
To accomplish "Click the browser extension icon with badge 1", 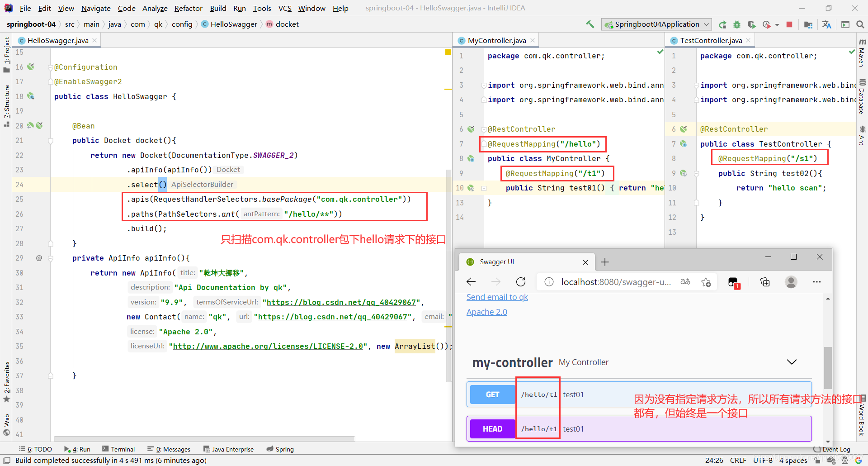I will point(734,283).
